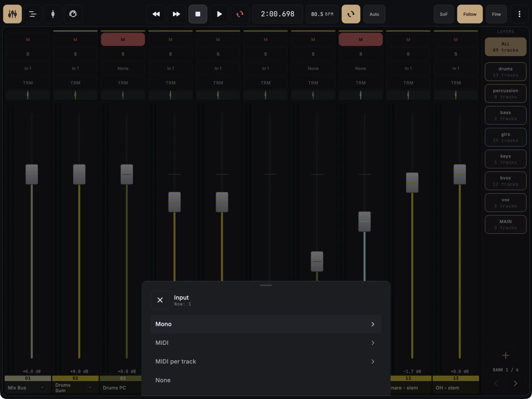Toggle the highlighted cycle button beside BPM
This screenshot has width=532, height=399.
coord(351,14)
